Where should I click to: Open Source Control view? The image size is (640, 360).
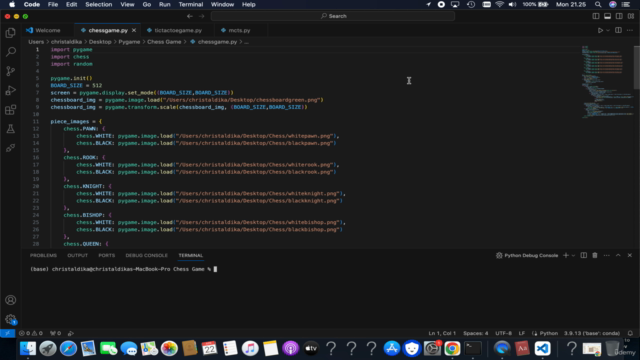click(11, 71)
